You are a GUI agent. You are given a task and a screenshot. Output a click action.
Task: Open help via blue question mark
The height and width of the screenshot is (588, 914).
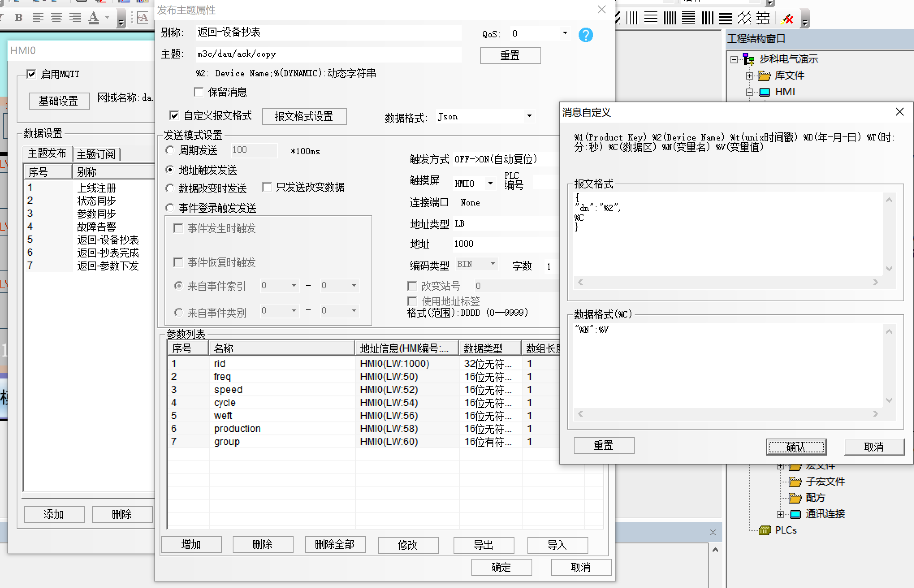pyautogui.click(x=586, y=35)
